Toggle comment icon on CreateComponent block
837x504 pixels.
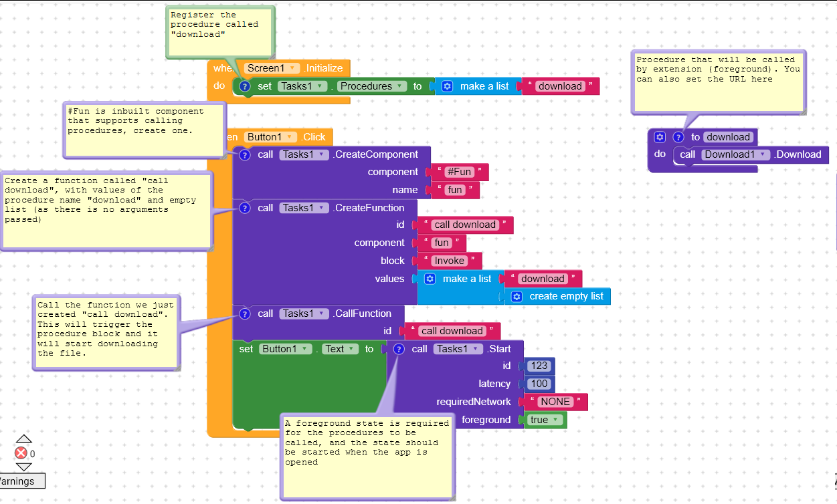pyautogui.click(x=245, y=154)
